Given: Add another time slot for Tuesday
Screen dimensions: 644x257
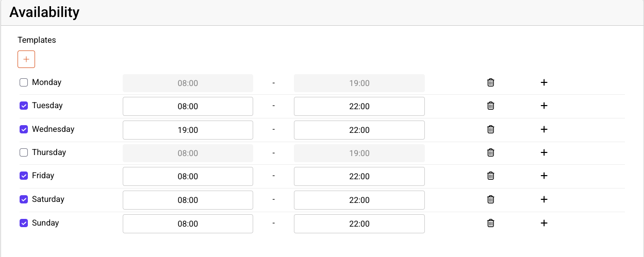Looking at the screenshot, I should click(543, 106).
